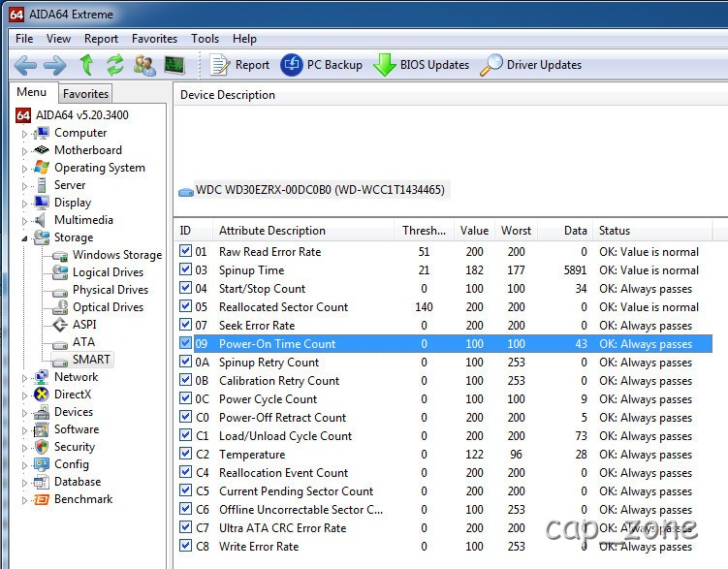Open the Manage Users toolbar icon
The image size is (728, 569).
[x=144, y=65]
